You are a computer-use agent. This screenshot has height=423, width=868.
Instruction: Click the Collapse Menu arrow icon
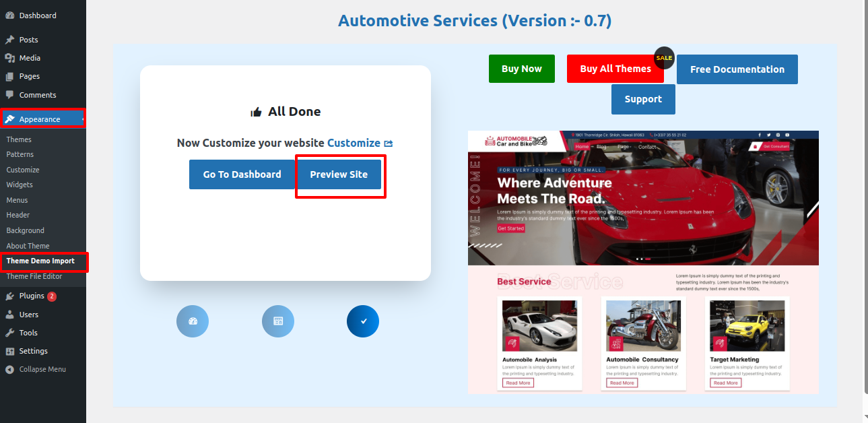9,369
